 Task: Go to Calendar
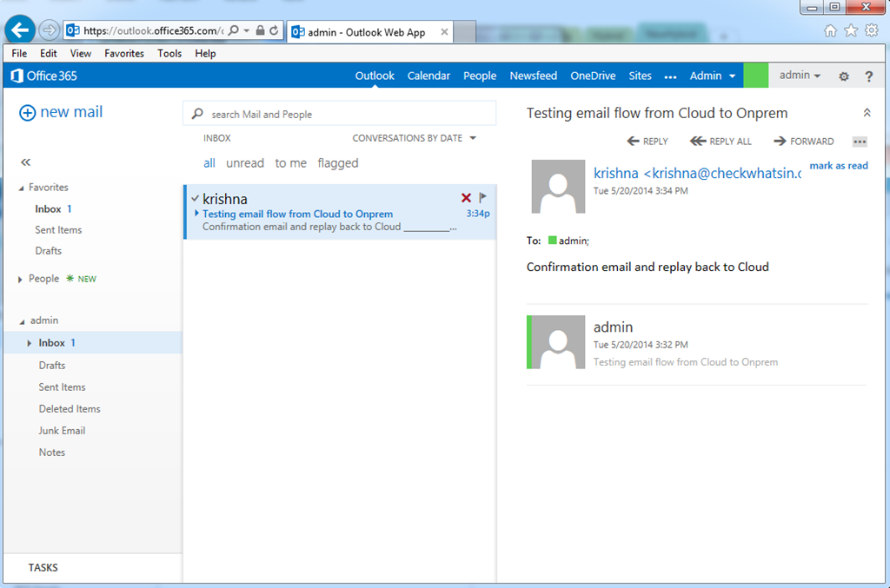428,76
